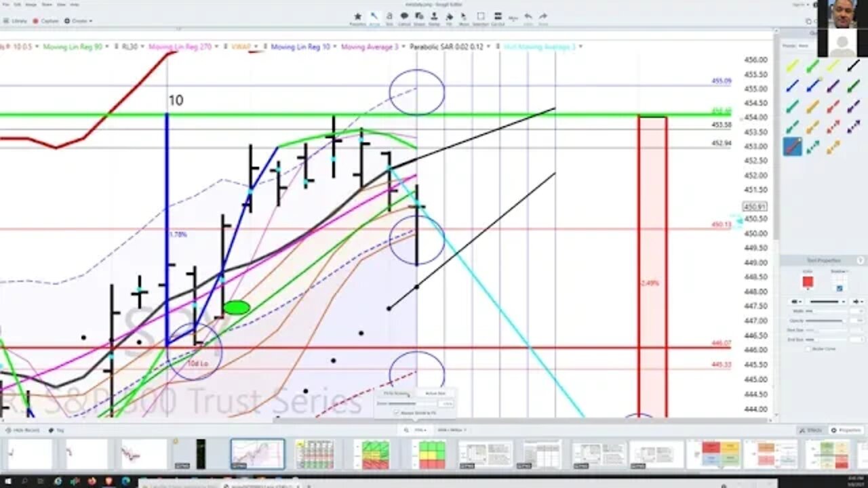The height and width of the screenshot is (488, 868).
Task: Open the line style dropdown
Action: click(x=826, y=301)
